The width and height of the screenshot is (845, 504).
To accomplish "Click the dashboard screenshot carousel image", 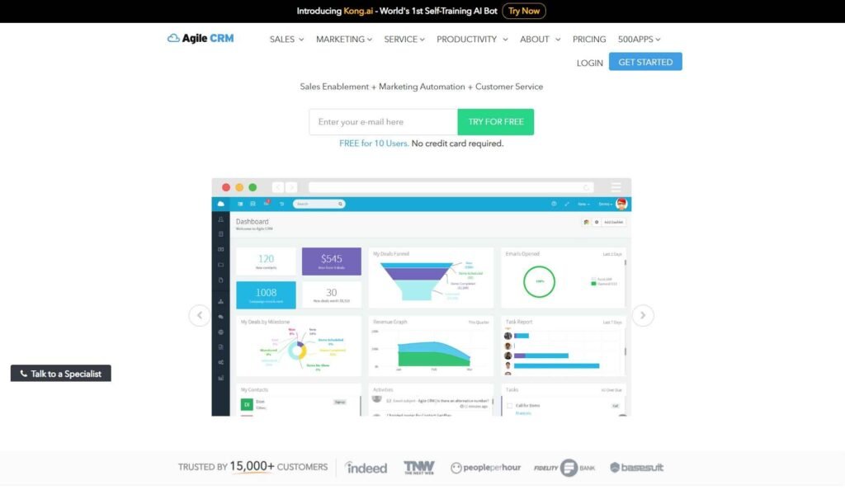I will click(422, 297).
